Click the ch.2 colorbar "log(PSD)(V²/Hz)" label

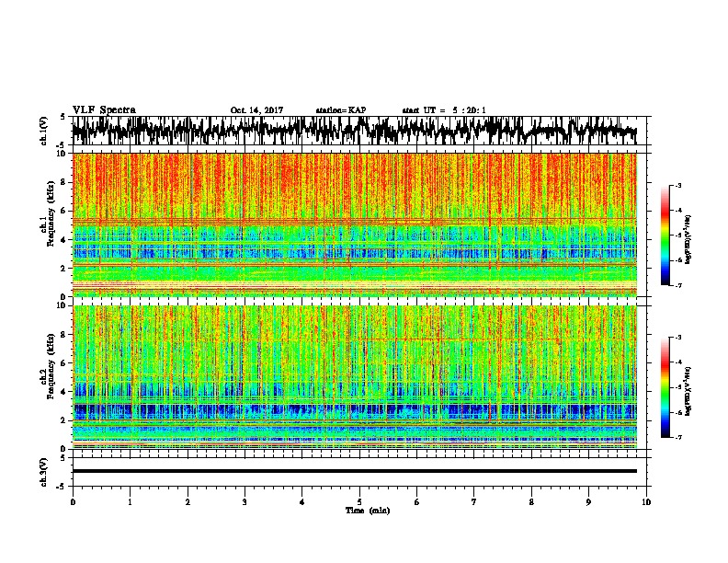click(688, 391)
